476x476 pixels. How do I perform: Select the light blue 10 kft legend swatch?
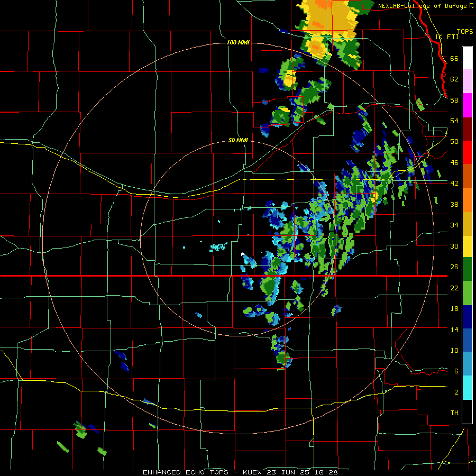click(x=467, y=364)
